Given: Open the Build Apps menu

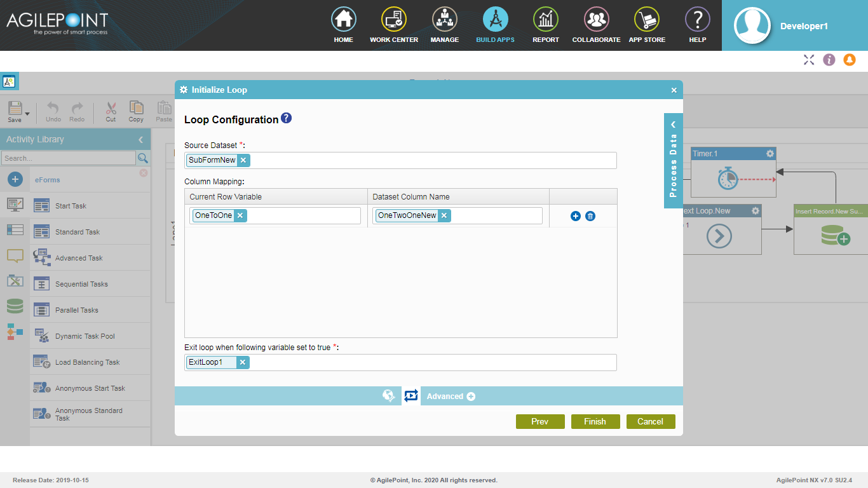Looking at the screenshot, I should coord(495,25).
